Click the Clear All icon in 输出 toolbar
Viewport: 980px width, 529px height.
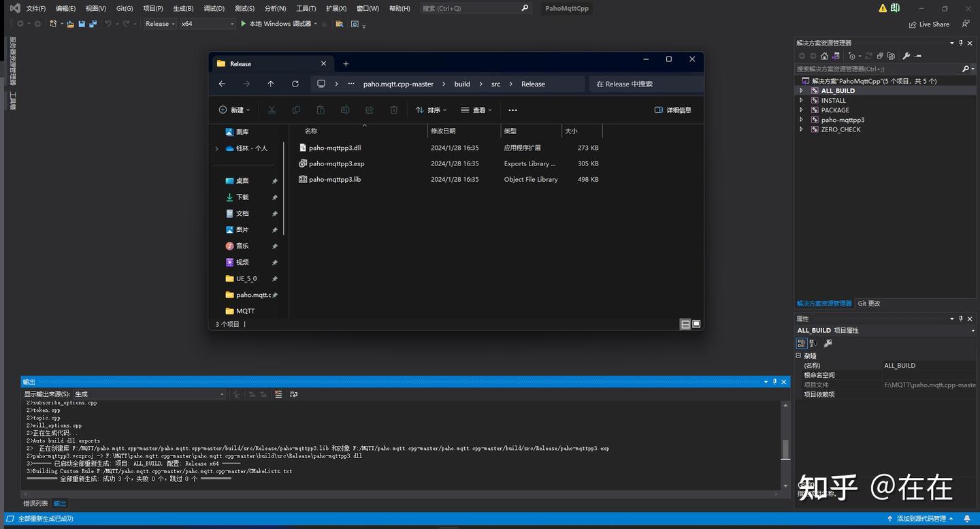278,394
